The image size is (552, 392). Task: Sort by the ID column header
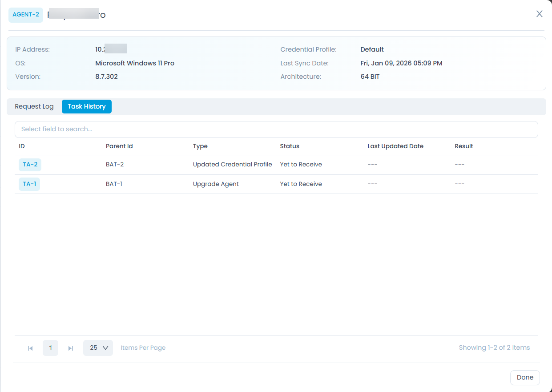(22, 146)
